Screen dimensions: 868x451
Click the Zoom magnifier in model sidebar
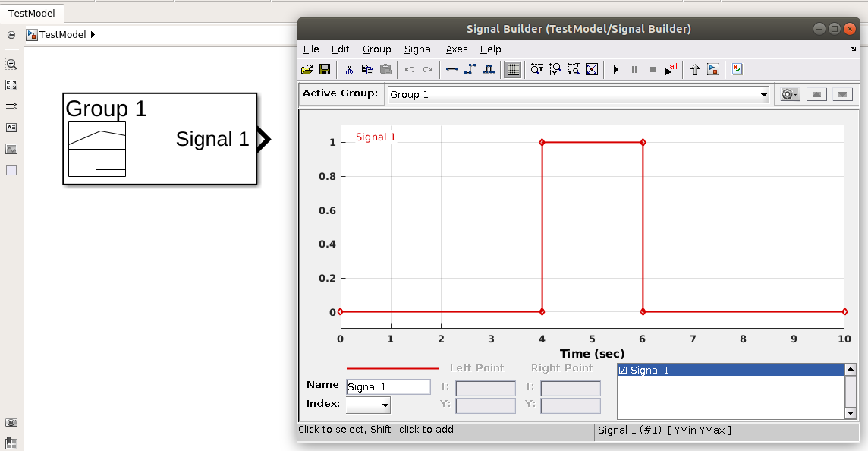pyautogui.click(x=11, y=64)
